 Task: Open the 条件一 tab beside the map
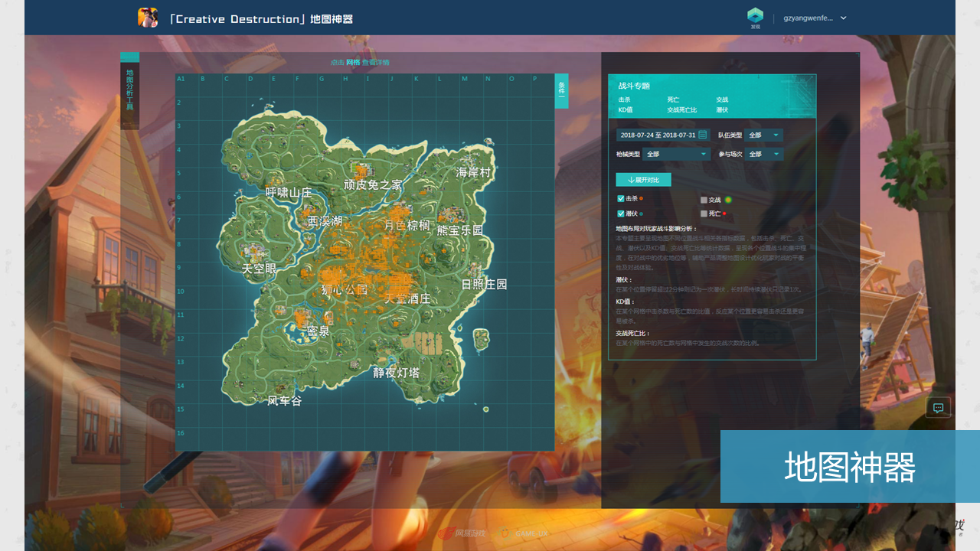(561, 90)
